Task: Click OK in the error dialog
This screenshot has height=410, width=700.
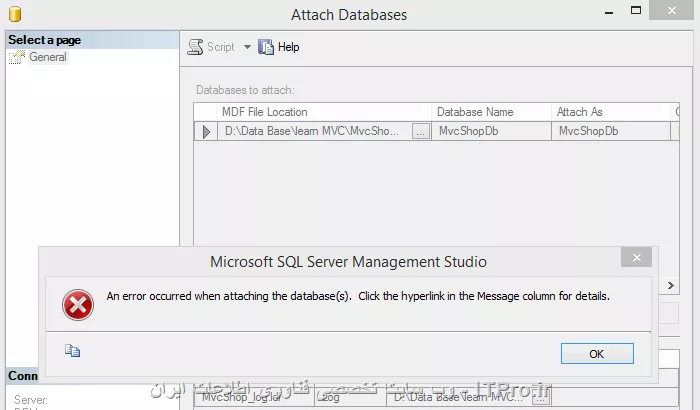Action: [x=597, y=354]
